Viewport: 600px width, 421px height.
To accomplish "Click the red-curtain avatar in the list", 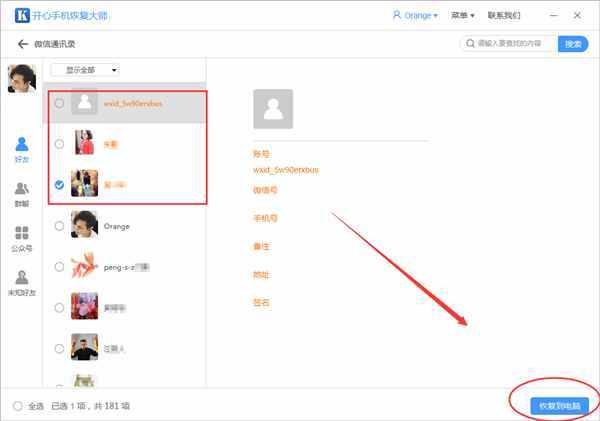I will click(x=85, y=306).
